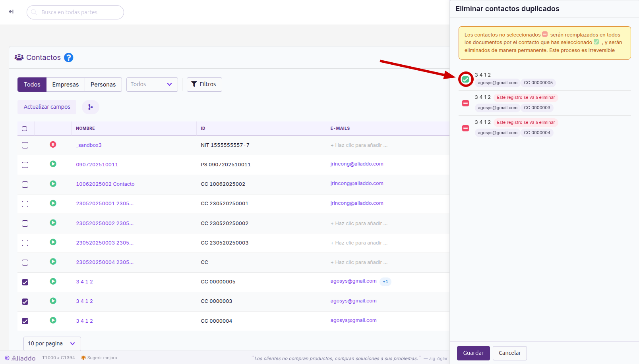This screenshot has height=364, width=639.
Task: Click active status icon for 0907202510011
Action: click(x=53, y=164)
